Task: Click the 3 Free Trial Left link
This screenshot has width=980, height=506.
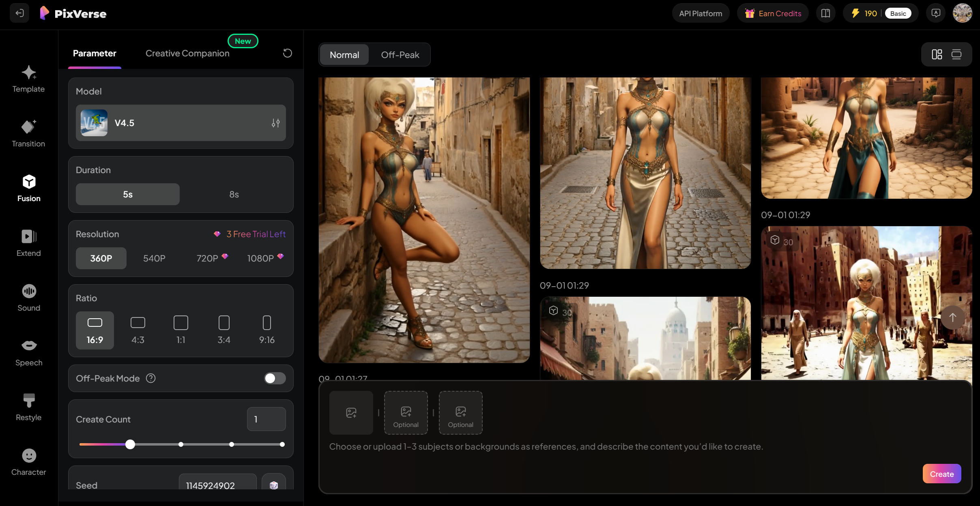Action: pos(250,234)
